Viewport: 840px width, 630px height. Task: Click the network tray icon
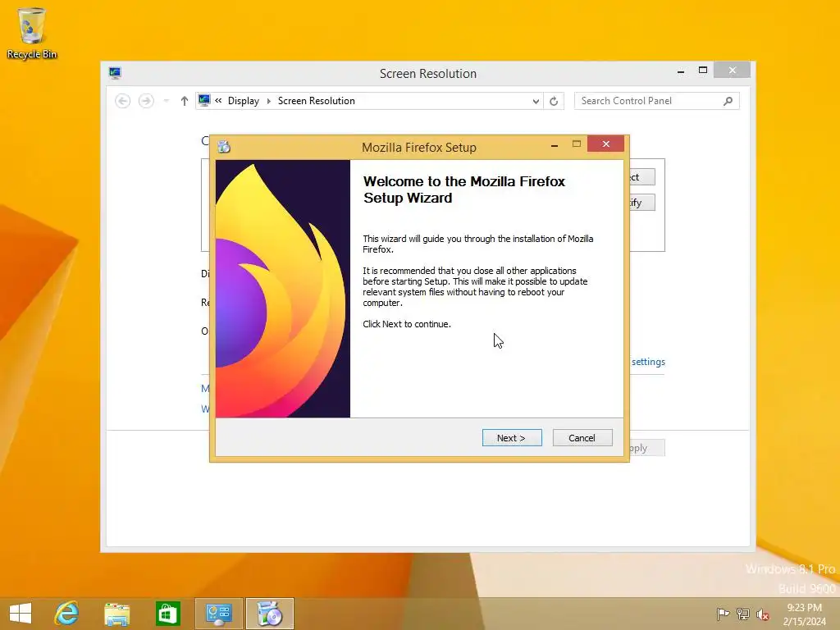pyautogui.click(x=742, y=614)
